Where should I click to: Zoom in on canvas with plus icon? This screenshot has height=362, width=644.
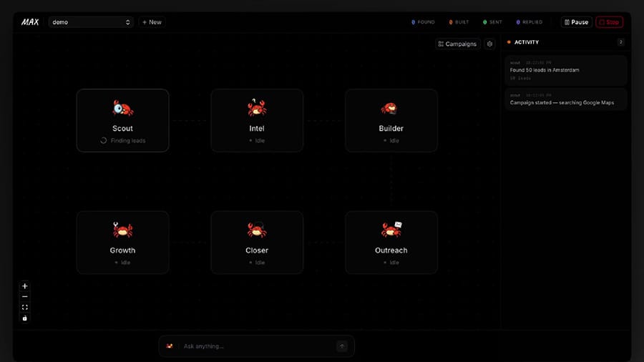point(25,286)
